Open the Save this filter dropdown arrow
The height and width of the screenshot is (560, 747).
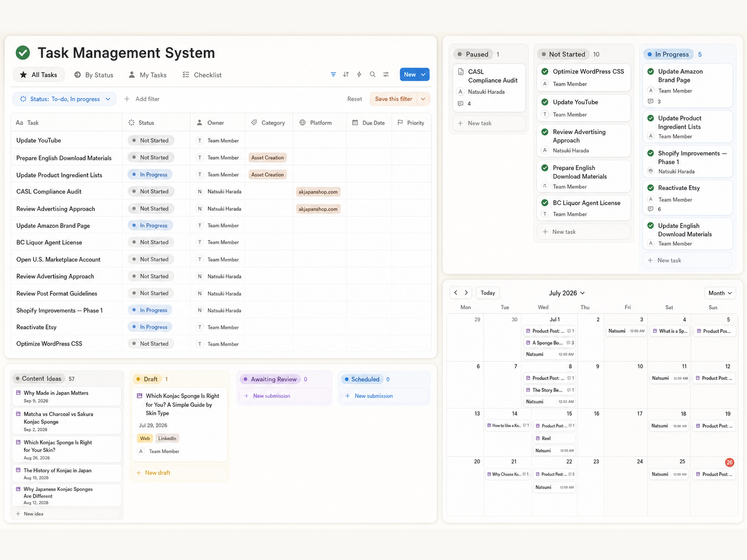(x=423, y=99)
